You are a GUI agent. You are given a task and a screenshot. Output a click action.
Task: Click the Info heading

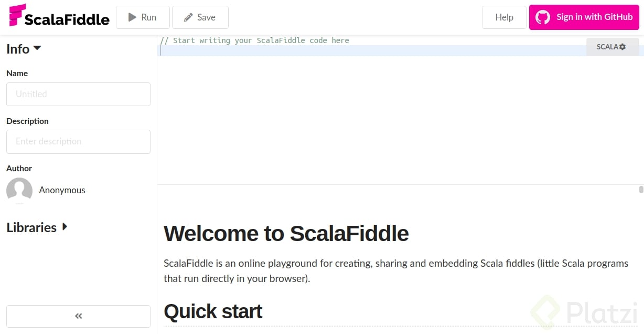point(18,49)
